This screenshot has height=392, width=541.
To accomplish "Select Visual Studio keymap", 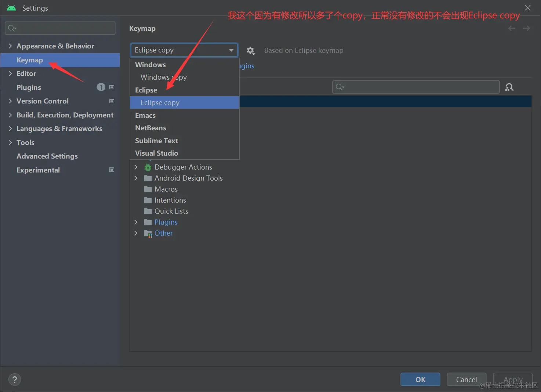I will pos(185,153).
